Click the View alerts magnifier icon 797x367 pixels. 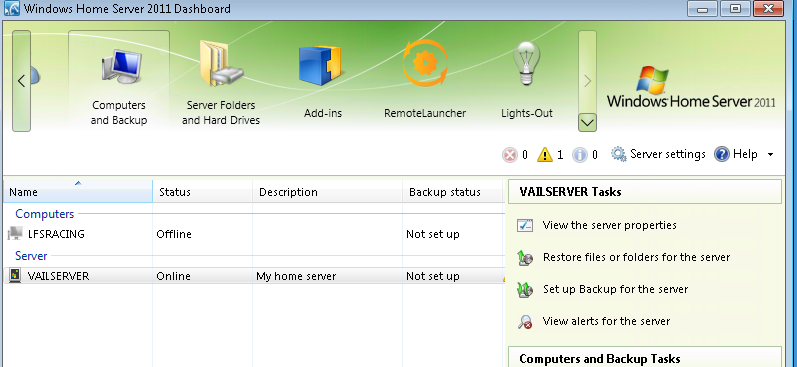[x=525, y=322]
